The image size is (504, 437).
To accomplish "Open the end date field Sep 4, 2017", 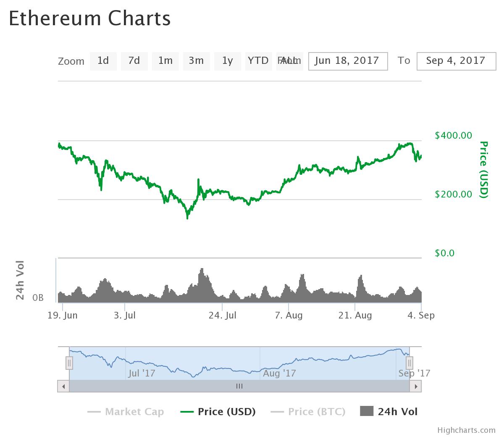I will (456, 61).
